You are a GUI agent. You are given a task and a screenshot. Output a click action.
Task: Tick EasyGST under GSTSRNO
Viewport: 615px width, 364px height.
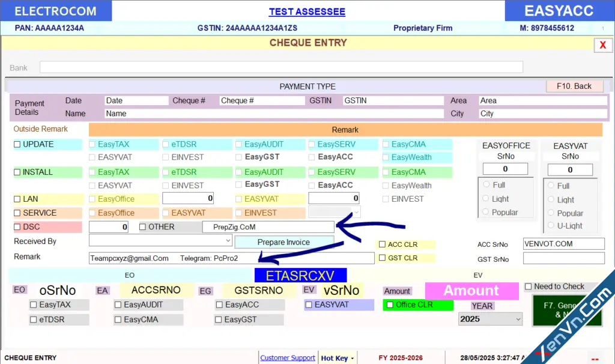point(219,320)
